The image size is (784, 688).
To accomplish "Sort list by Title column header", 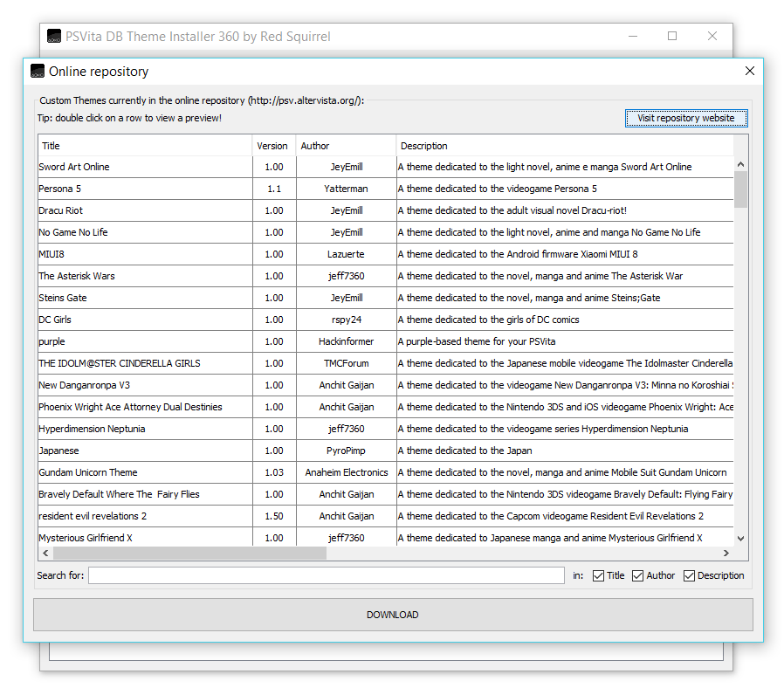I will (145, 146).
